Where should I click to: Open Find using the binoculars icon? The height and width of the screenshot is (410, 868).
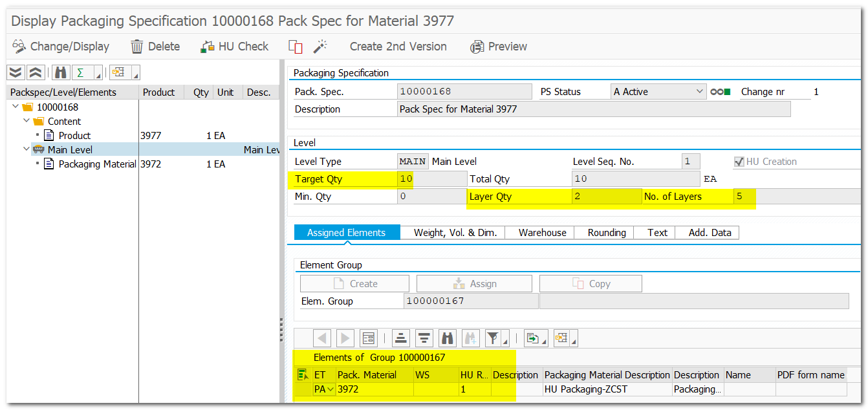pos(60,72)
